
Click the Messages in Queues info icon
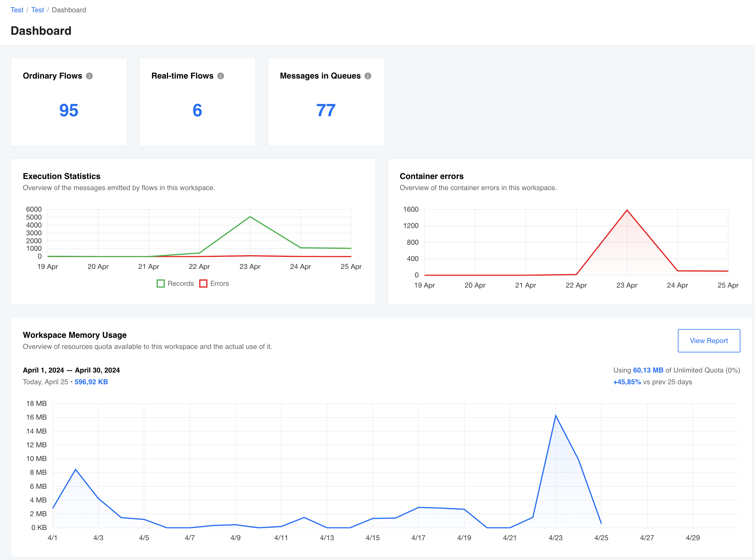pyautogui.click(x=368, y=76)
